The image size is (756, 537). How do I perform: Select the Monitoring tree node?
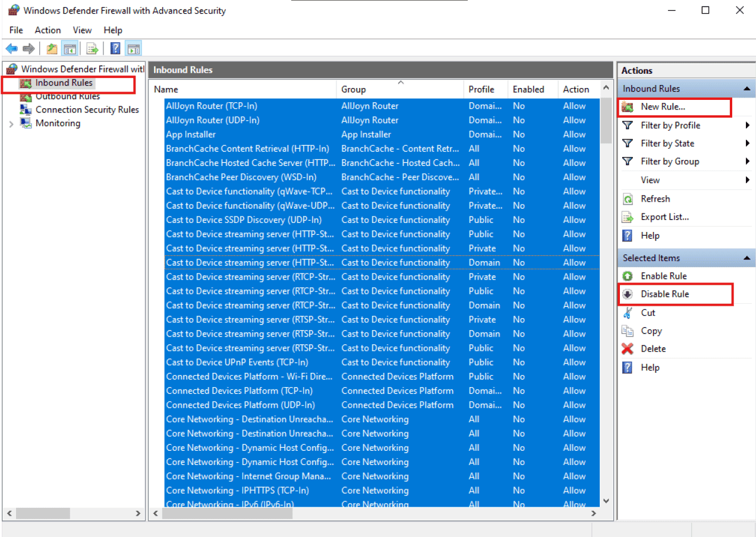tap(58, 123)
